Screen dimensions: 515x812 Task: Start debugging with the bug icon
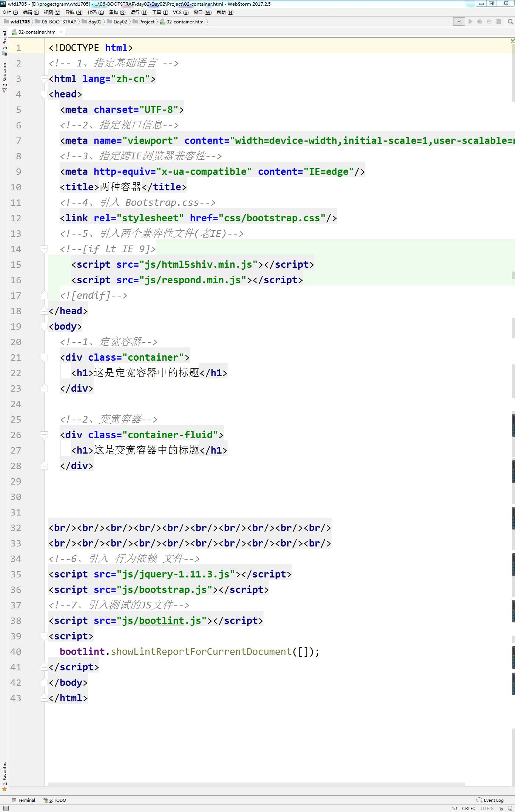pos(480,22)
